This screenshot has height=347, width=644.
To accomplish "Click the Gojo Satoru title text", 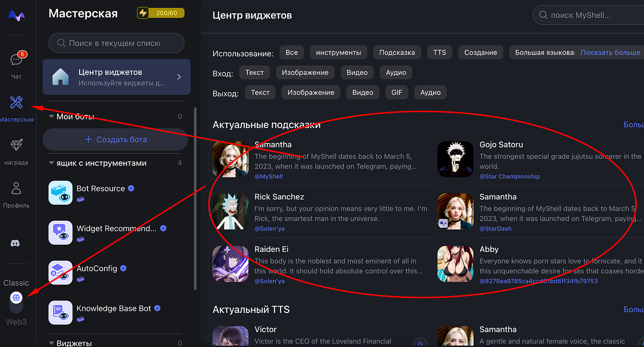I will coord(501,145).
